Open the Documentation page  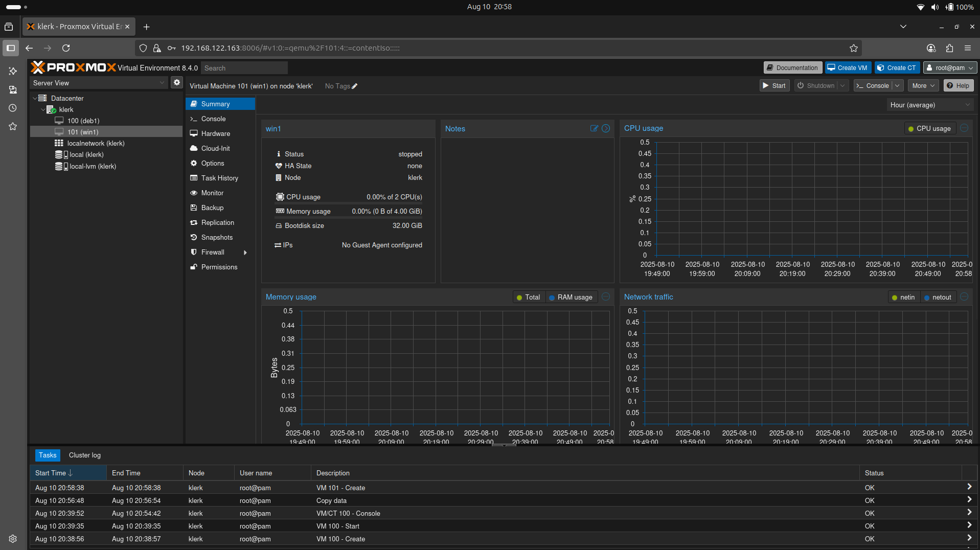[792, 67]
